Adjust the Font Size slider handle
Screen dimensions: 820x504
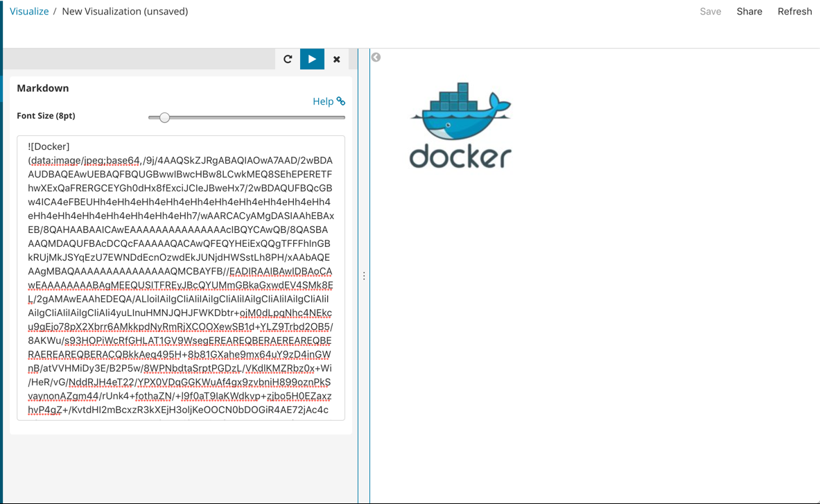[x=164, y=118]
